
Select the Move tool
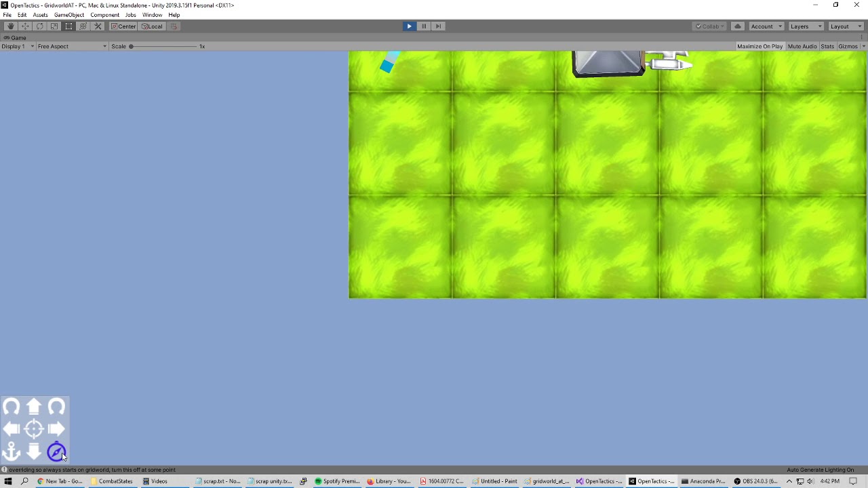tap(25, 26)
